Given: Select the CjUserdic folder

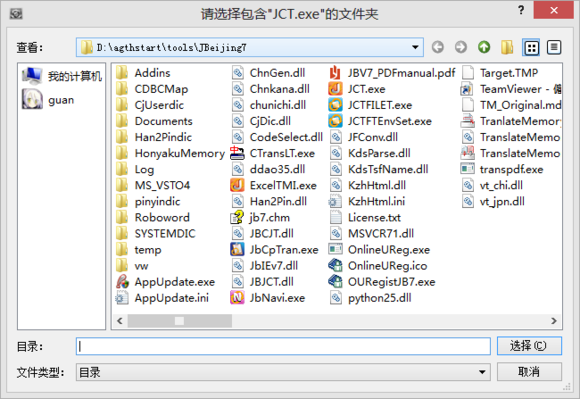Looking at the screenshot, I should click(150, 105).
